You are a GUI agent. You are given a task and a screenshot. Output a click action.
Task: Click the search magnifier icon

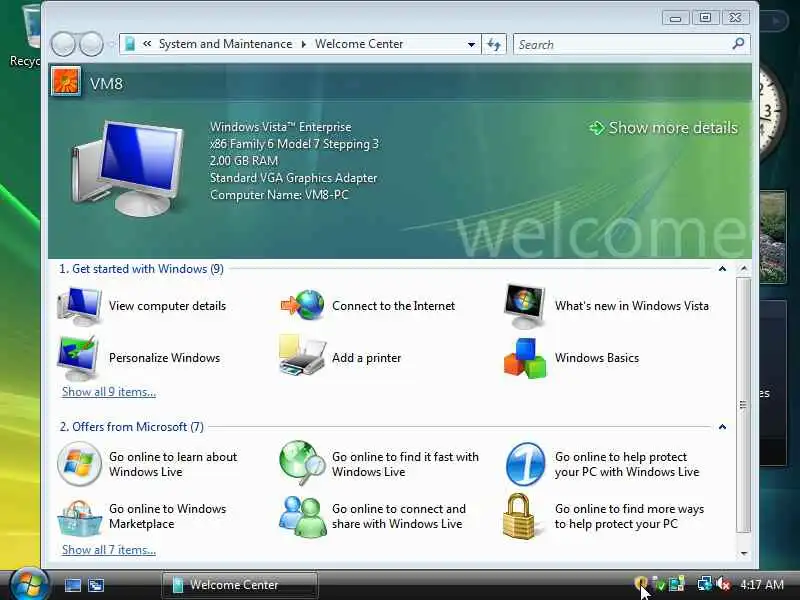pos(738,44)
